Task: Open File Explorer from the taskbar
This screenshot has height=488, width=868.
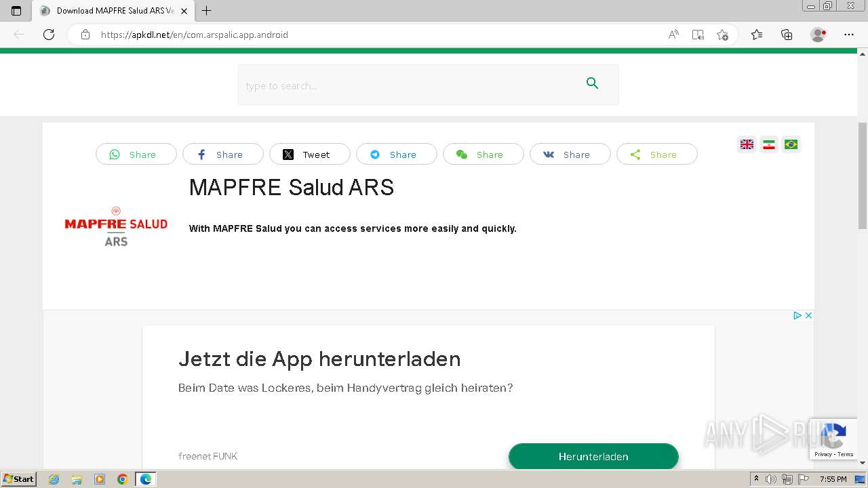Action: click(77, 479)
